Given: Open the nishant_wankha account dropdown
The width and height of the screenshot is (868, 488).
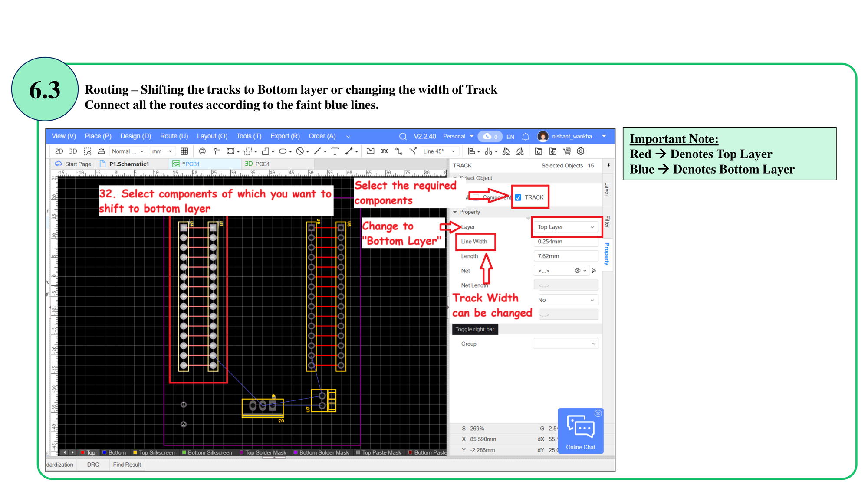Looking at the screenshot, I should tap(604, 136).
